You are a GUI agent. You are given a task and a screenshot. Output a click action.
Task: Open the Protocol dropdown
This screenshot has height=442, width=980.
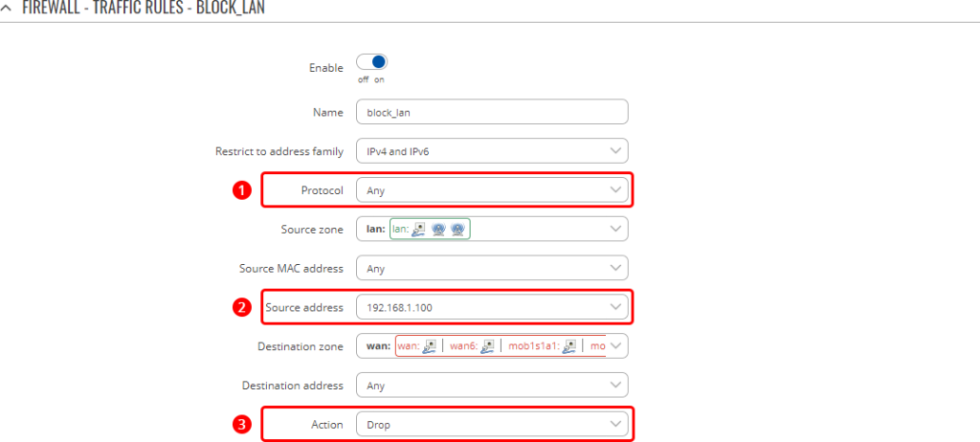pos(492,190)
